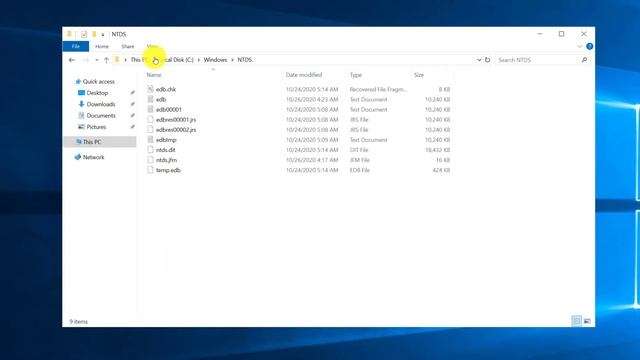Expand the ribbon with the chevron
Viewport: 640px width, 360px height.
click(x=580, y=47)
